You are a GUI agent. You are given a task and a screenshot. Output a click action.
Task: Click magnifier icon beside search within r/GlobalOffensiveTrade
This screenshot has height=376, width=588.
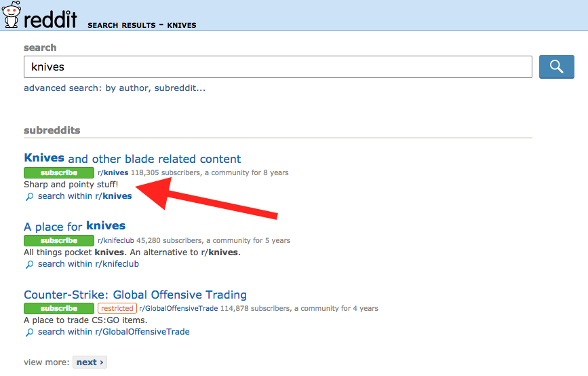pyautogui.click(x=29, y=333)
